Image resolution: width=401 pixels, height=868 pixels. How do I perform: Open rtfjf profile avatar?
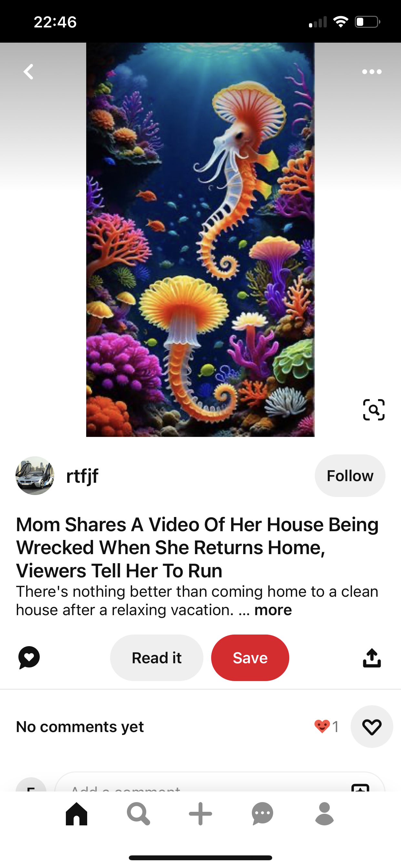pyautogui.click(x=35, y=475)
